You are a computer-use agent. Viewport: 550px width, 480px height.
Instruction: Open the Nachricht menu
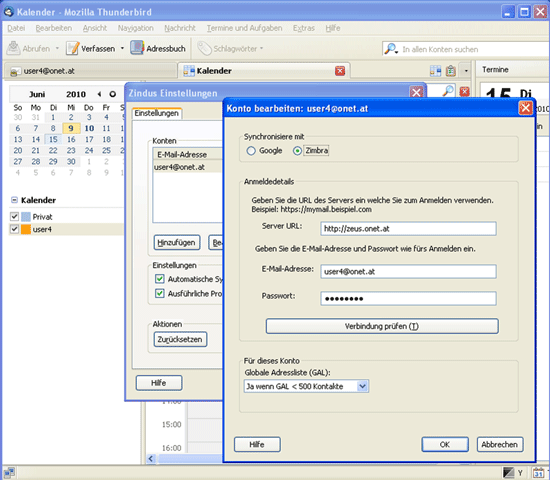(180, 28)
